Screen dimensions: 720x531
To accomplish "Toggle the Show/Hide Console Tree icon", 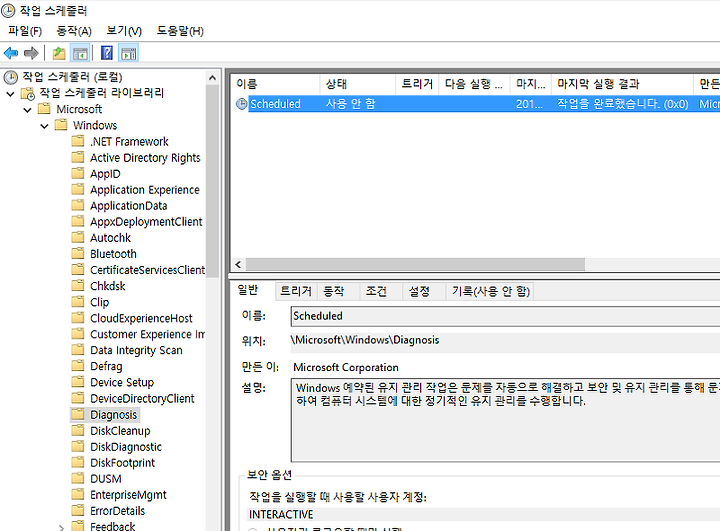I will 80,53.
